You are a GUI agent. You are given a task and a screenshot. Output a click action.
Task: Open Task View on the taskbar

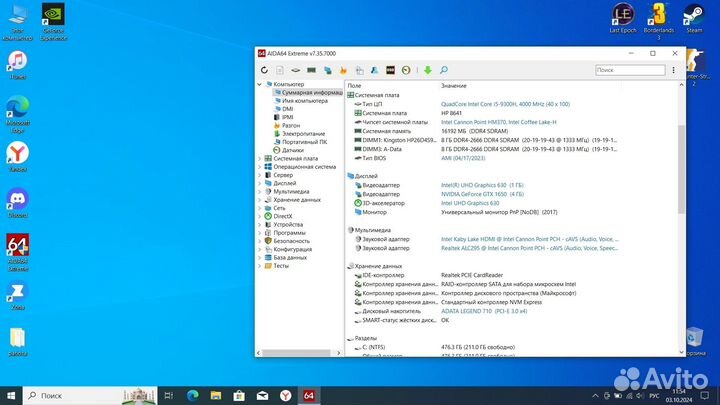pyautogui.click(x=169, y=395)
